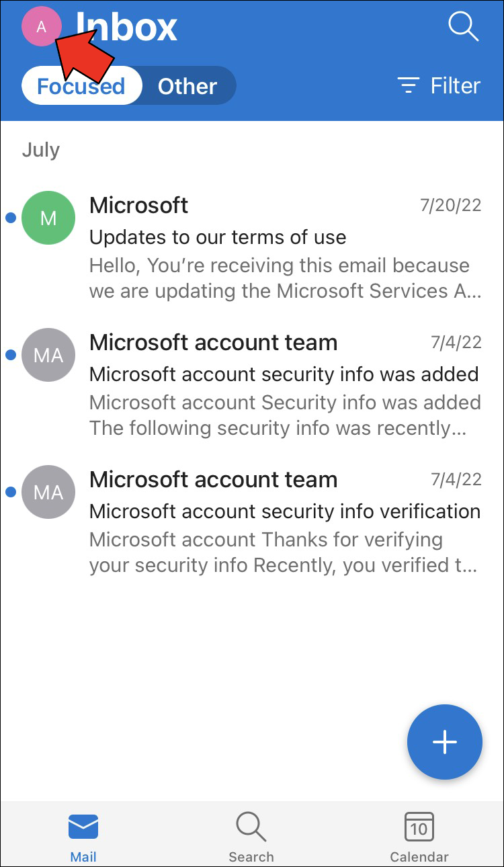Open the Inbox title header
504x867 pixels.
click(126, 27)
